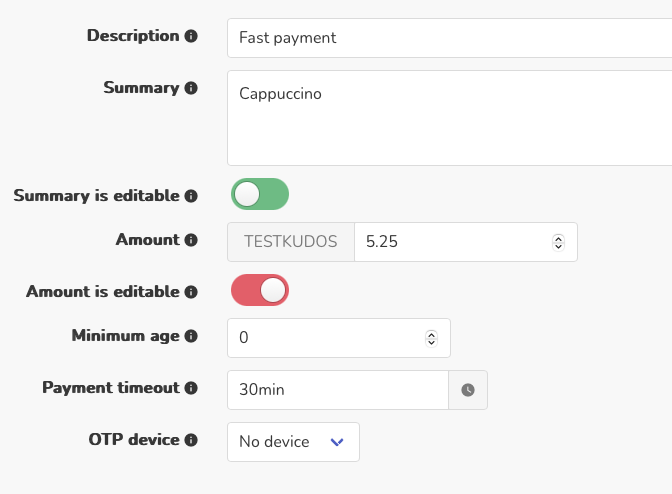
Task: Click the Description field containing Fast payment
Action: tap(450, 38)
